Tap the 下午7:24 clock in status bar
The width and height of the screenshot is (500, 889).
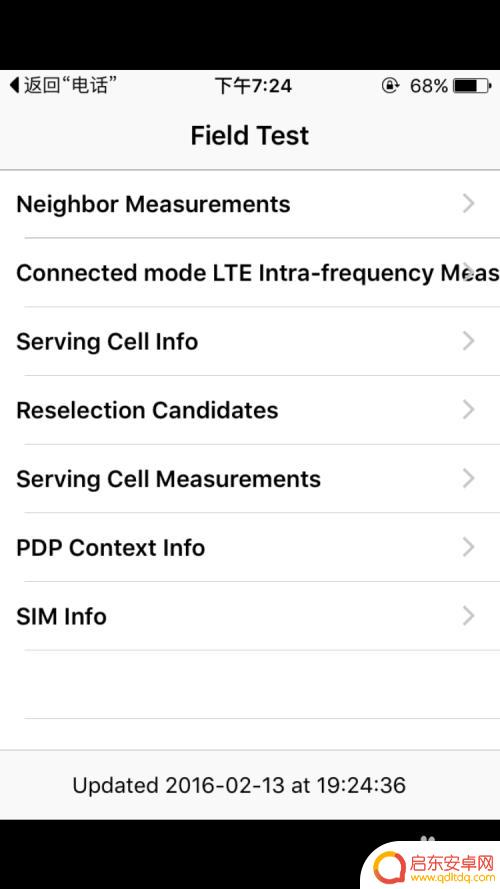pyautogui.click(x=253, y=86)
